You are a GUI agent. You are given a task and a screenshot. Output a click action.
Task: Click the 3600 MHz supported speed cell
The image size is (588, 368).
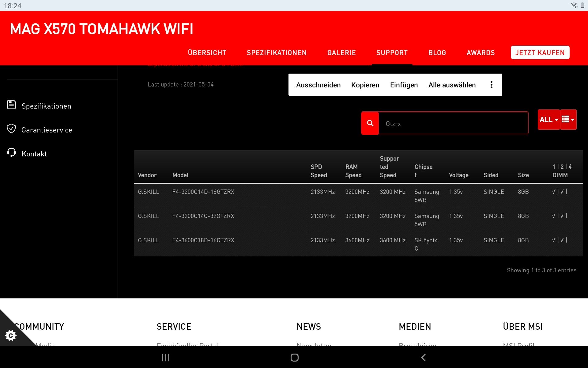(393, 240)
